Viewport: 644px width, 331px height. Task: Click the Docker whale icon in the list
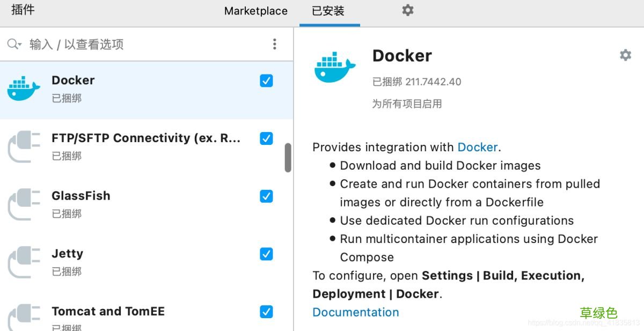[23, 87]
